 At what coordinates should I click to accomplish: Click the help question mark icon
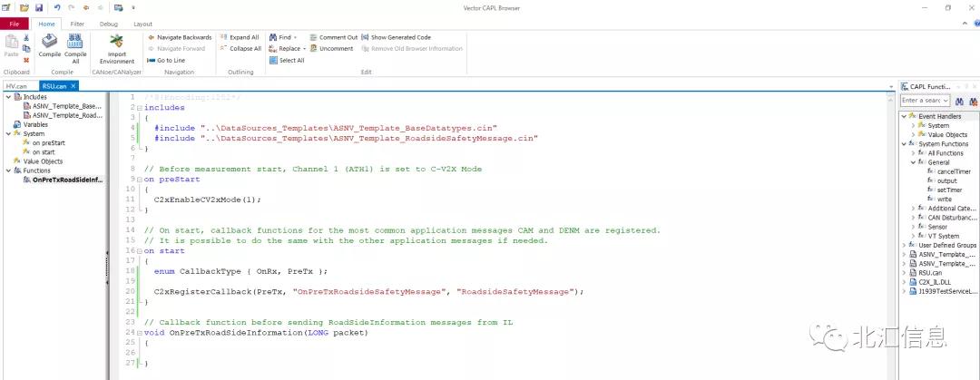976,24
